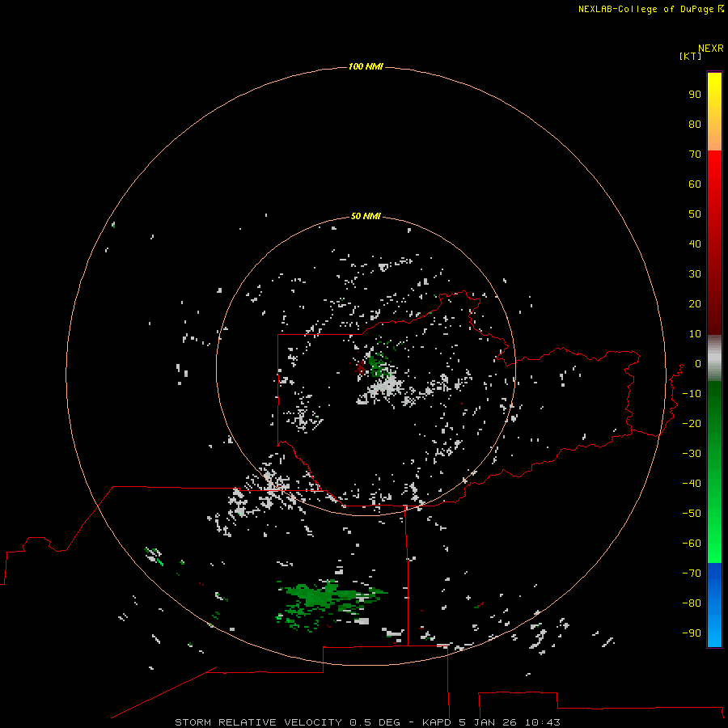The height and width of the screenshot is (728, 728).
Task: Click the -70 value on velocity scale
Action: [692, 574]
